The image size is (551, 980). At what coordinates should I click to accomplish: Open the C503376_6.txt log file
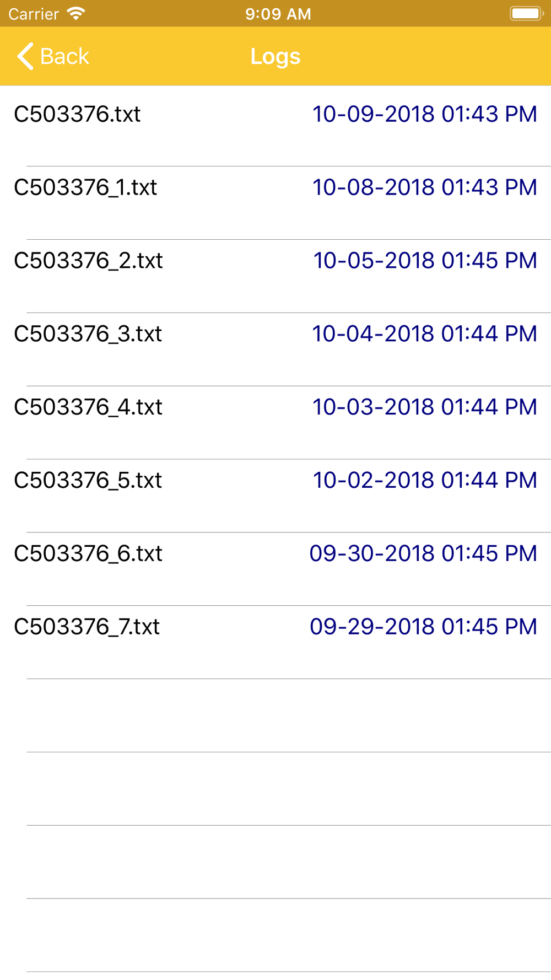pos(275,569)
